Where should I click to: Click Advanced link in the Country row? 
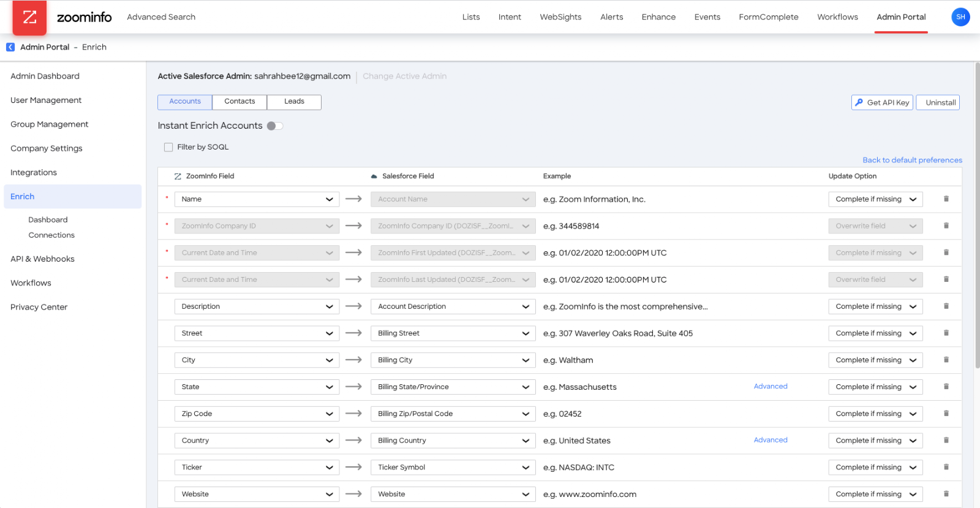click(771, 440)
